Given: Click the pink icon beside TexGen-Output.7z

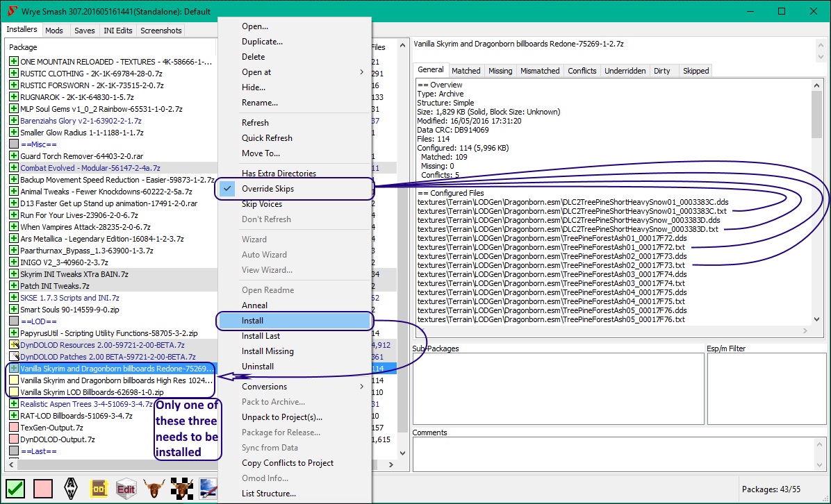Looking at the screenshot, I should [x=14, y=427].
